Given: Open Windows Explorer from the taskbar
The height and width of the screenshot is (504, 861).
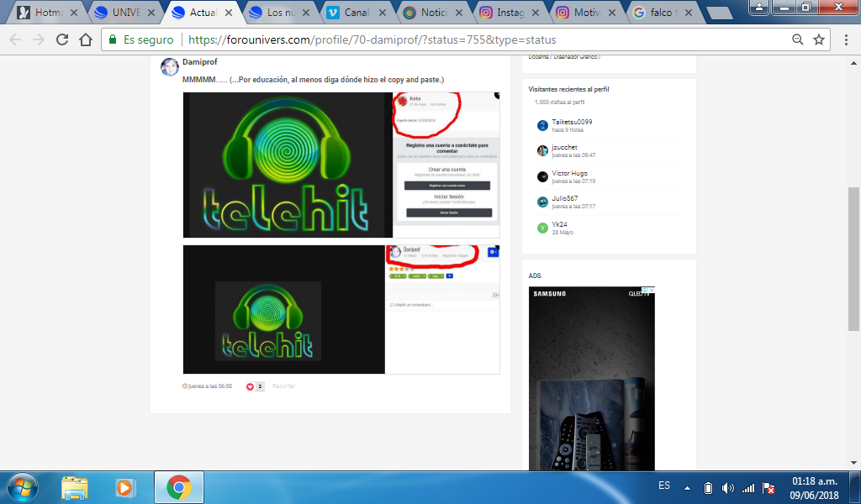Looking at the screenshot, I should pyautogui.click(x=75, y=487).
